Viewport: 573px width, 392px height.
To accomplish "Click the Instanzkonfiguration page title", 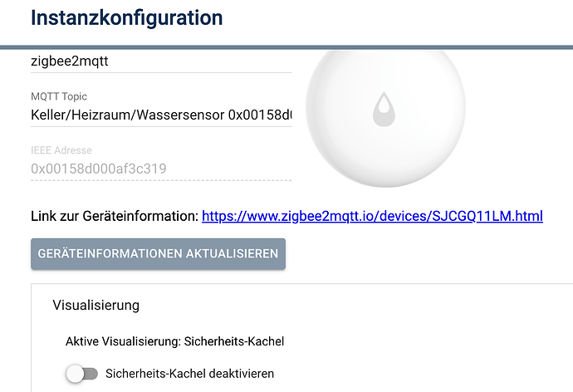I will (127, 17).
